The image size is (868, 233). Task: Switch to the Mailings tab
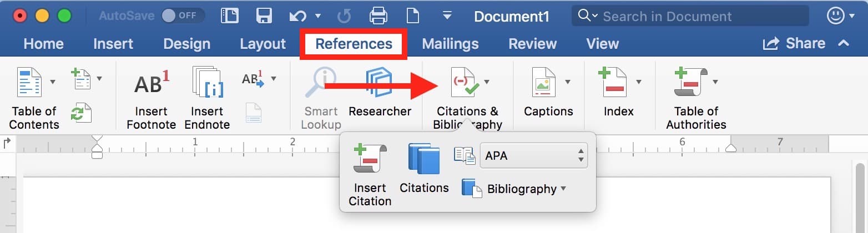coord(450,44)
